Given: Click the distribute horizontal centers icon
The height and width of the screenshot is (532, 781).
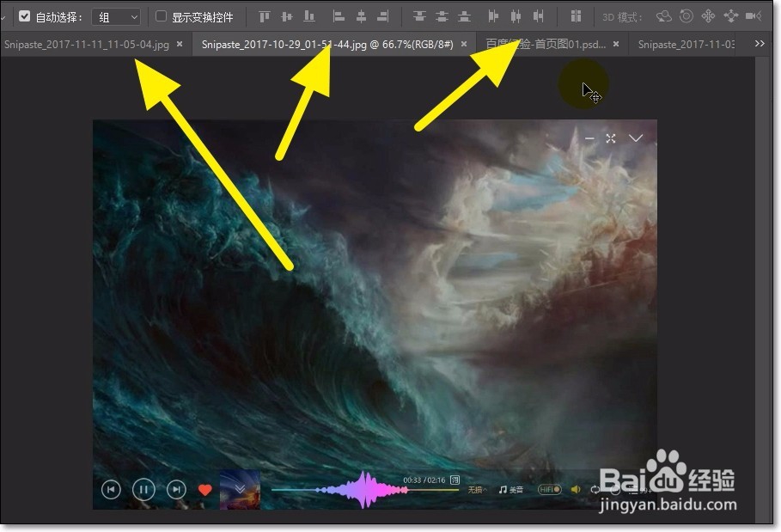Looking at the screenshot, I should [x=516, y=17].
